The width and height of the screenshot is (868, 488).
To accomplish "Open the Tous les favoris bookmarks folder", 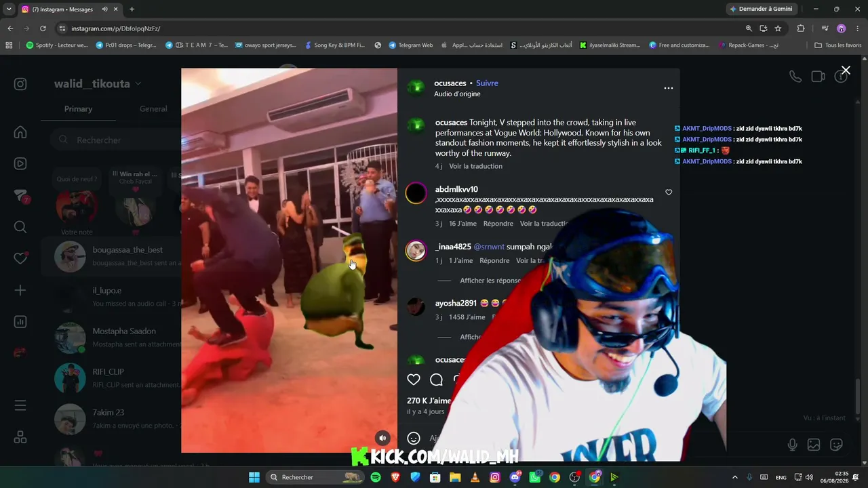I will click(837, 45).
